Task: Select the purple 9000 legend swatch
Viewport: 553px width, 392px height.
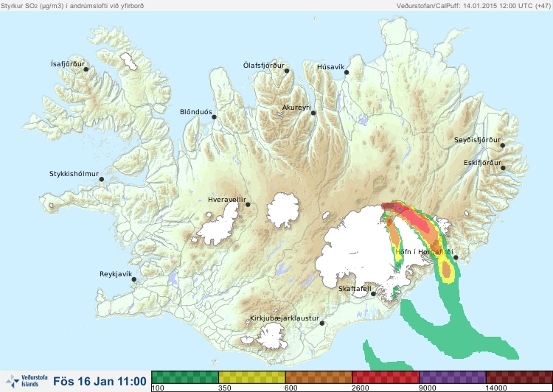Action: [x=453, y=377]
